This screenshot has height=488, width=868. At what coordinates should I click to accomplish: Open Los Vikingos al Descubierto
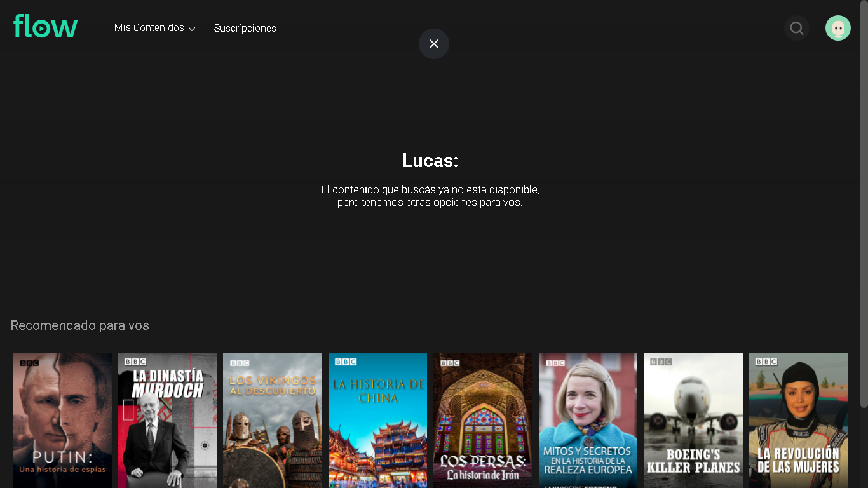click(273, 419)
